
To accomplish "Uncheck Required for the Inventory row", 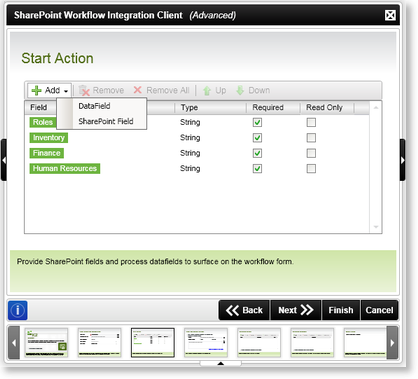I will point(257,138).
